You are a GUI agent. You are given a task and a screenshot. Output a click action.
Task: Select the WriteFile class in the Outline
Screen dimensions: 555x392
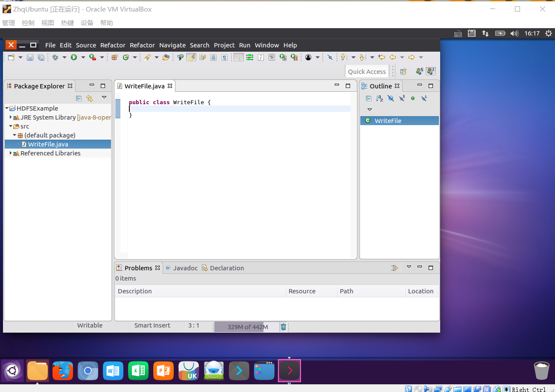coord(400,121)
